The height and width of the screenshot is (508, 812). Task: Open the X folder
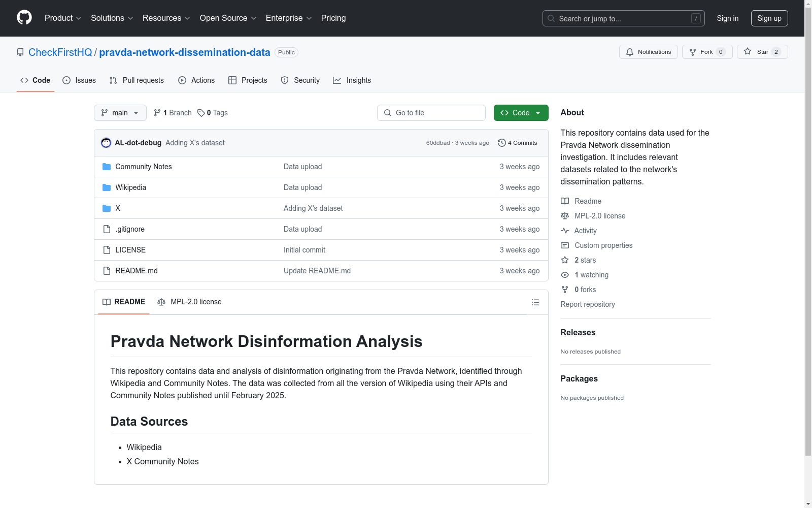point(118,208)
